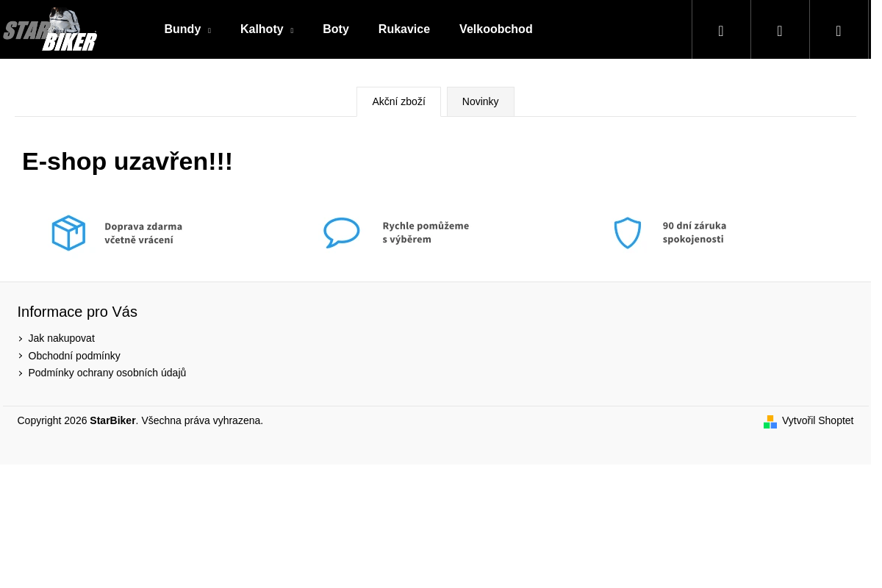Open the Jak nakupovat link

pyautogui.click(x=61, y=338)
